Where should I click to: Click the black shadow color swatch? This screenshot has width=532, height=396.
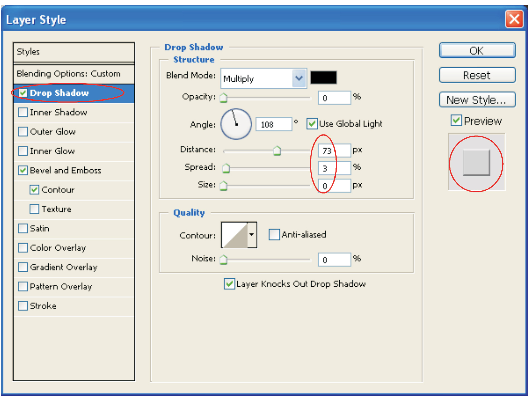point(323,77)
